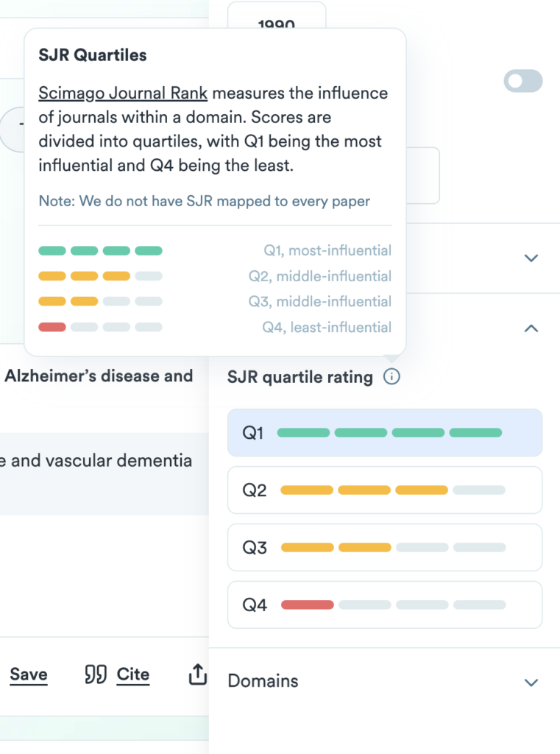
Task: Click the Cite button text
Action: click(x=133, y=674)
